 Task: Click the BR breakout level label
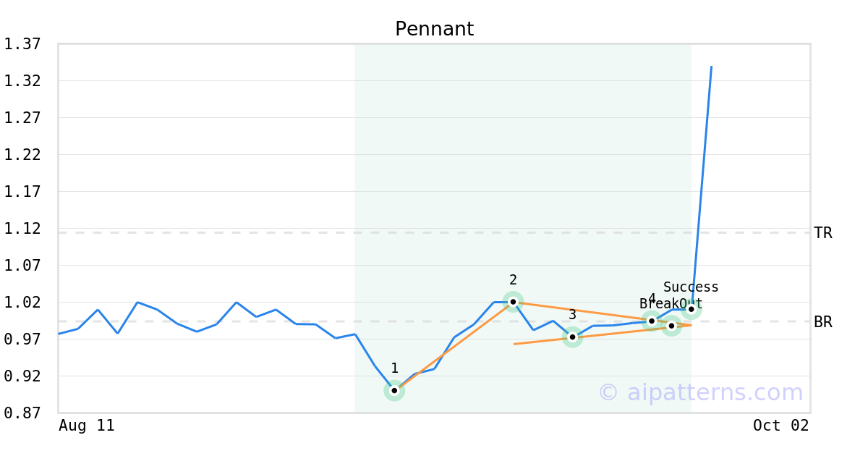click(823, 322)
